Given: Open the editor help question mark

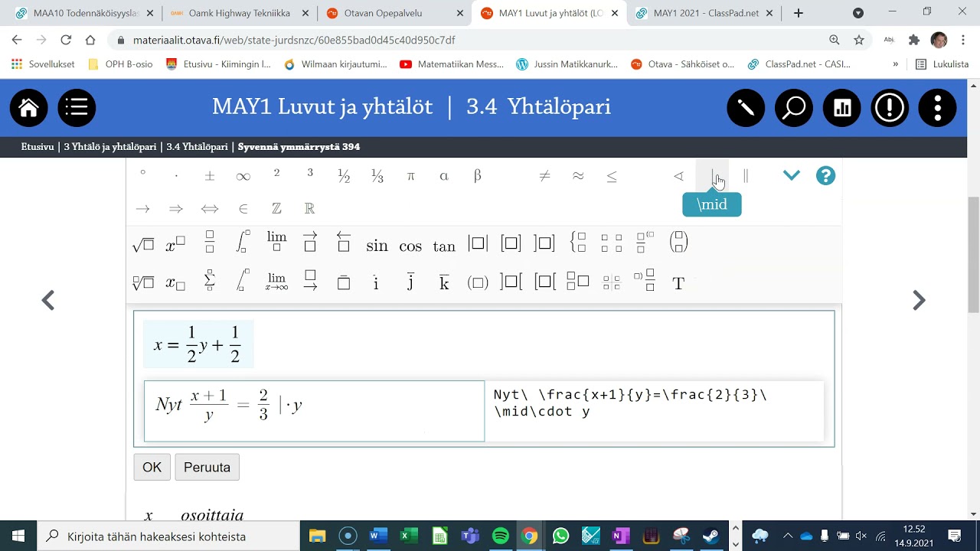Looking at the screenshot, I should (825, 175).
